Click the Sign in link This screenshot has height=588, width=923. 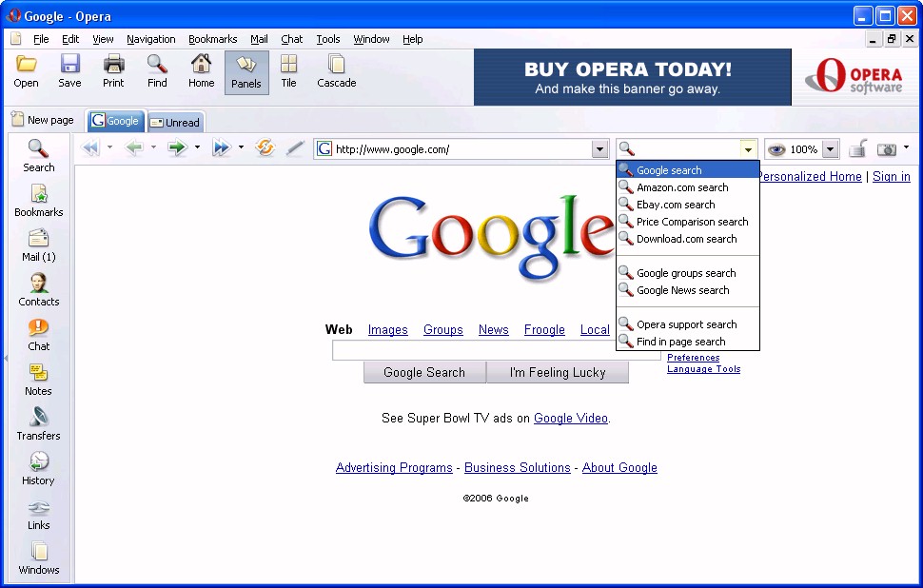click(892, 176)
